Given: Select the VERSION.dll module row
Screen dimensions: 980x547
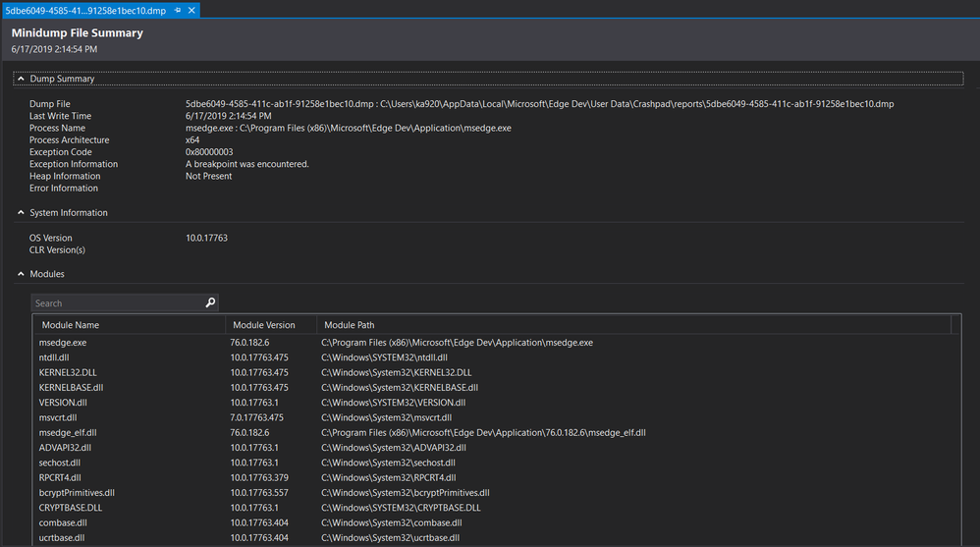Looking at the screenshot, I should [496, 403].
